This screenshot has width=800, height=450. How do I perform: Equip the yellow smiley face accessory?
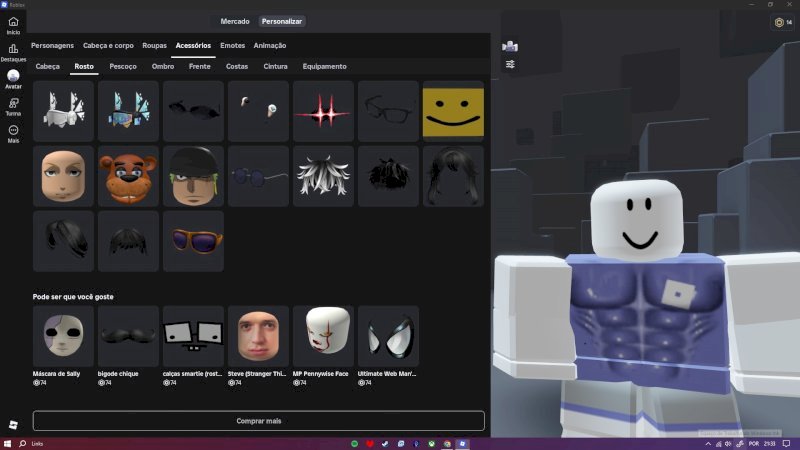pyautogui.click(x=453, y=111)
